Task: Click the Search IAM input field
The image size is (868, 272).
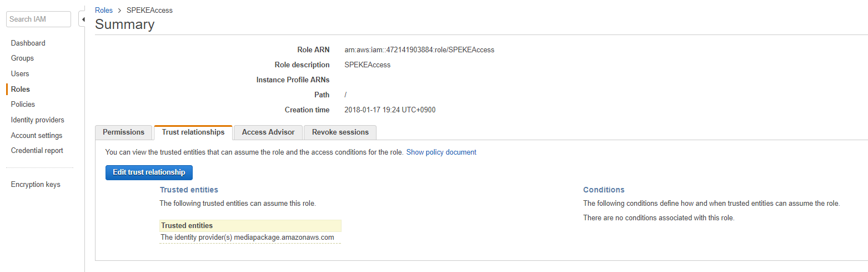Action: point(38,19)
